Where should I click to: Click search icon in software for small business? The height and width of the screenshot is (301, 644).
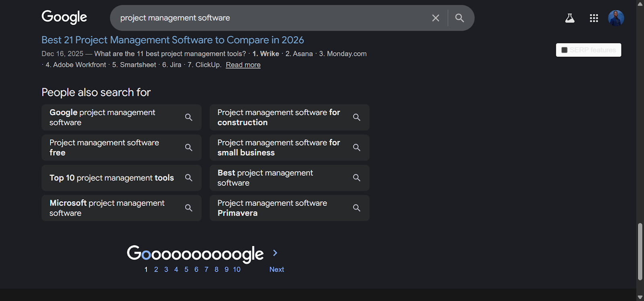point(357,147)
